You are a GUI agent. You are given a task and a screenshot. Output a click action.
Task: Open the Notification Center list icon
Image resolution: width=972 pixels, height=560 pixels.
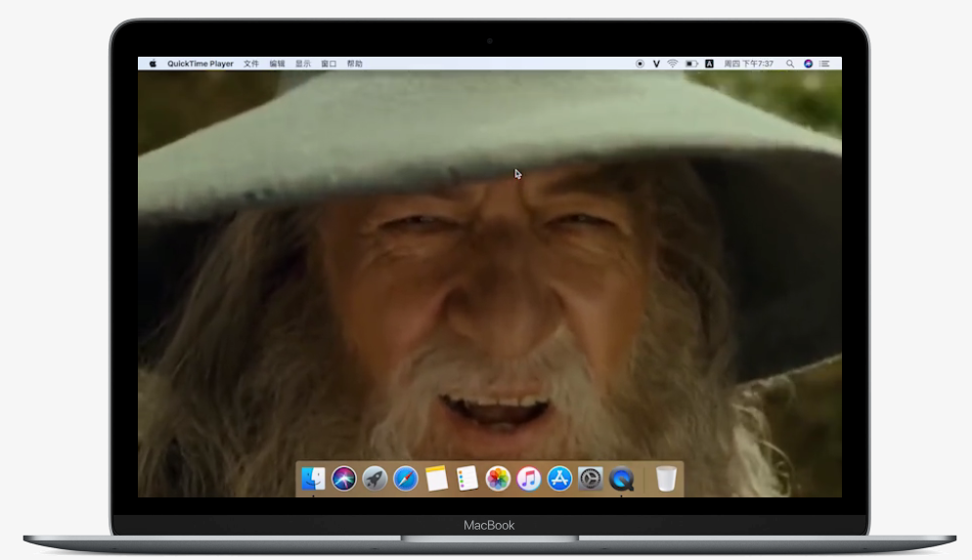[x=824, y=64]
